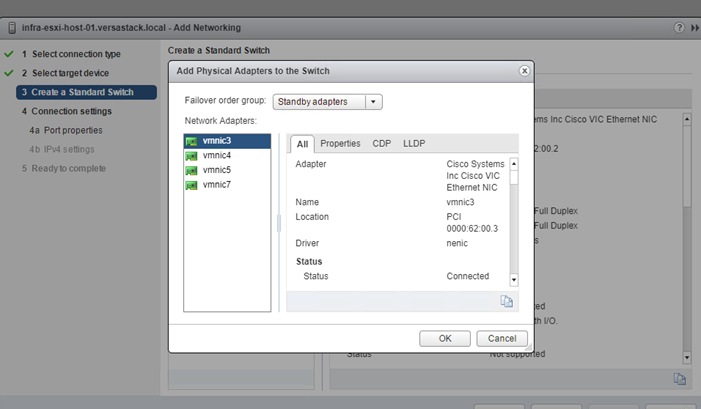Select vmnic5 network adapter icon

[x=191, y=171]
